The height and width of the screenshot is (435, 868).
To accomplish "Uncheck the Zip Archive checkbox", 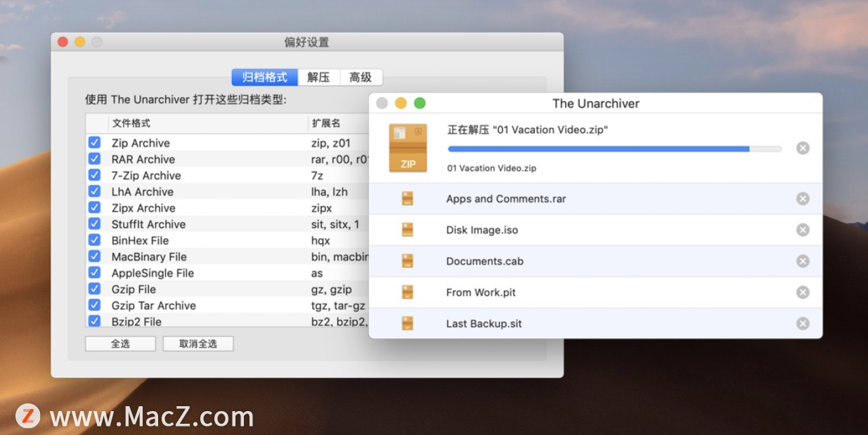I will (94, 143).
